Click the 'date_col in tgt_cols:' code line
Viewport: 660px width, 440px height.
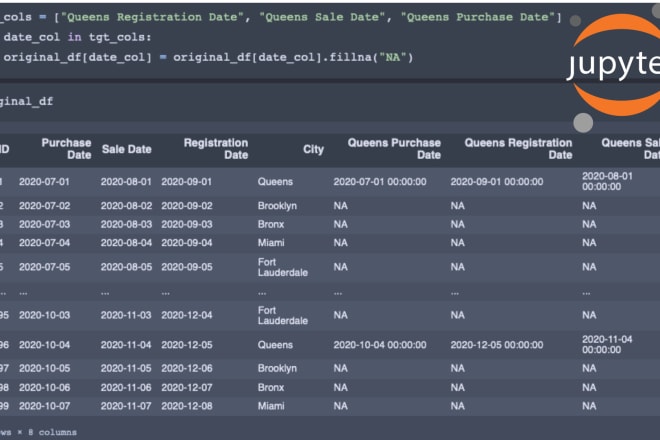pos(77,37)
